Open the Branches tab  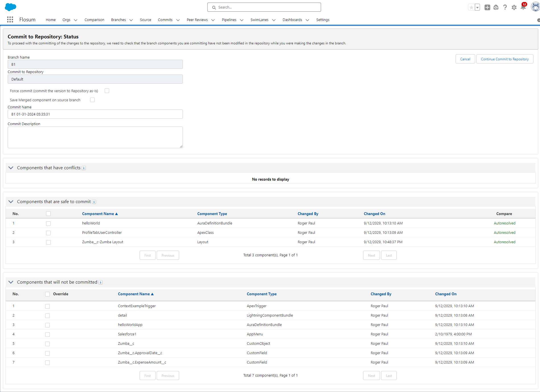tap(119, 20)
